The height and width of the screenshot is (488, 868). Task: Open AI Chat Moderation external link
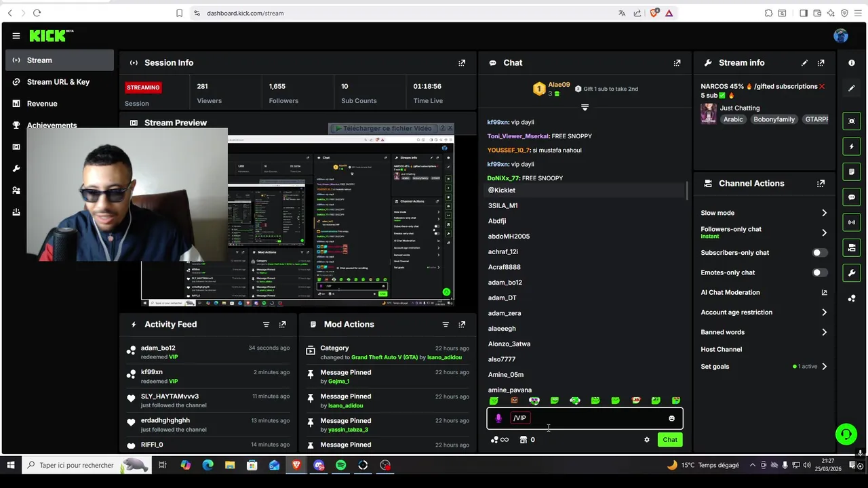coord(824,293)
